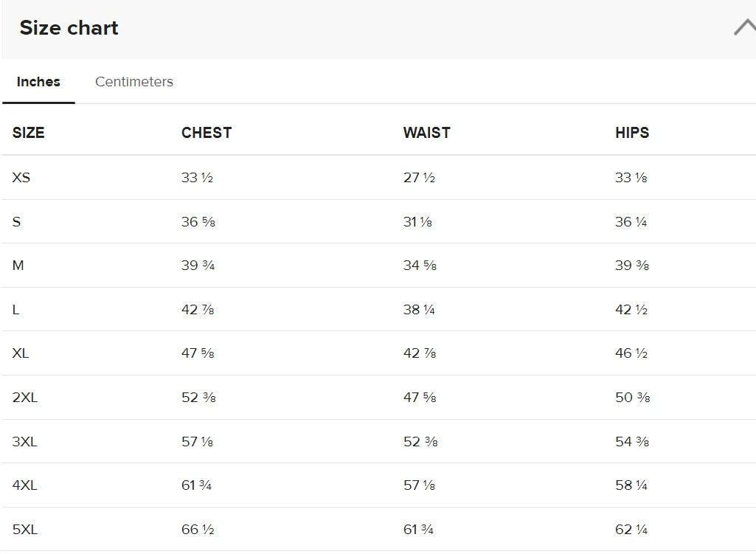Click the SIZE column header

click(29, 133)
